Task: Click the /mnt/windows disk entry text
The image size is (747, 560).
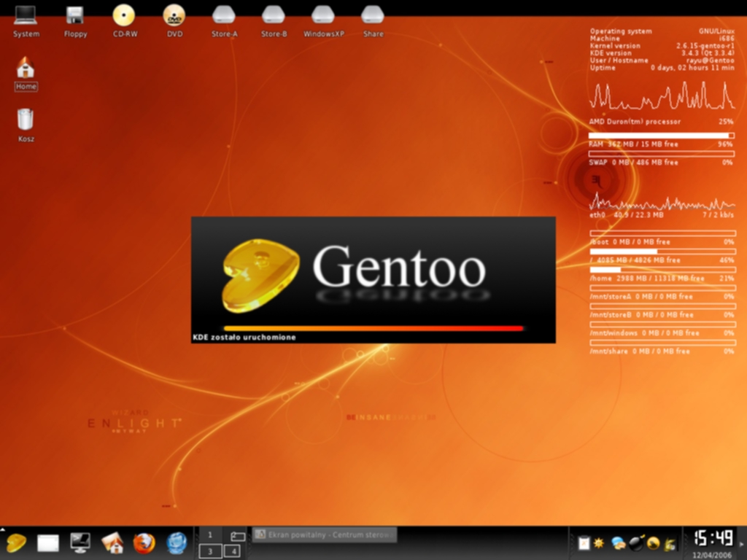Action: (662, 332)
